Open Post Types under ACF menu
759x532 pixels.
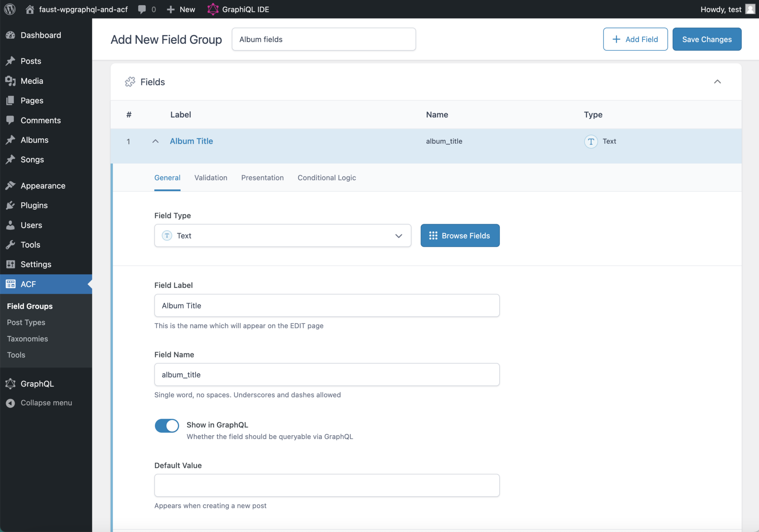[x=26, y=322]
